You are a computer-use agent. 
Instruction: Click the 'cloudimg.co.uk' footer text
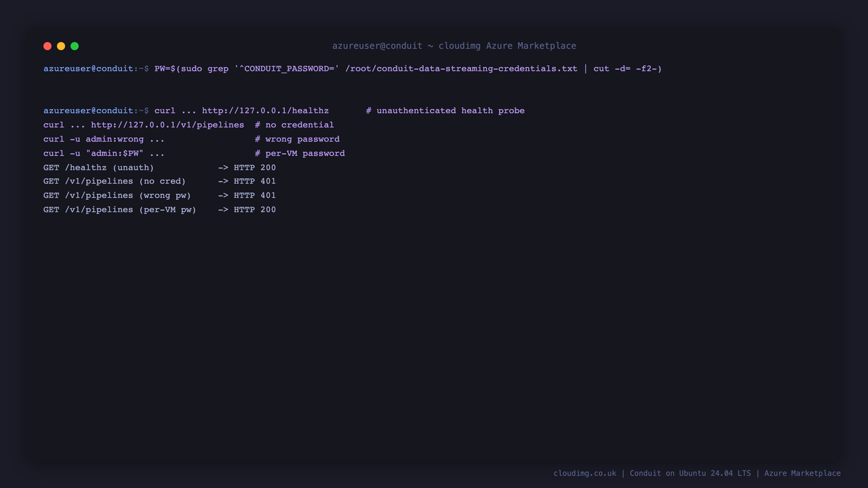585,473
